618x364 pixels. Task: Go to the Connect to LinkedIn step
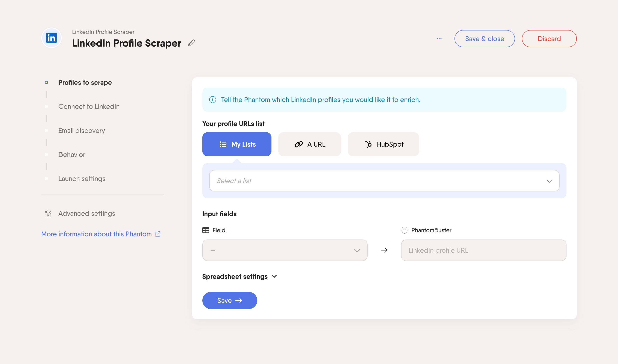pyautogui.click(x=89, y=106)
